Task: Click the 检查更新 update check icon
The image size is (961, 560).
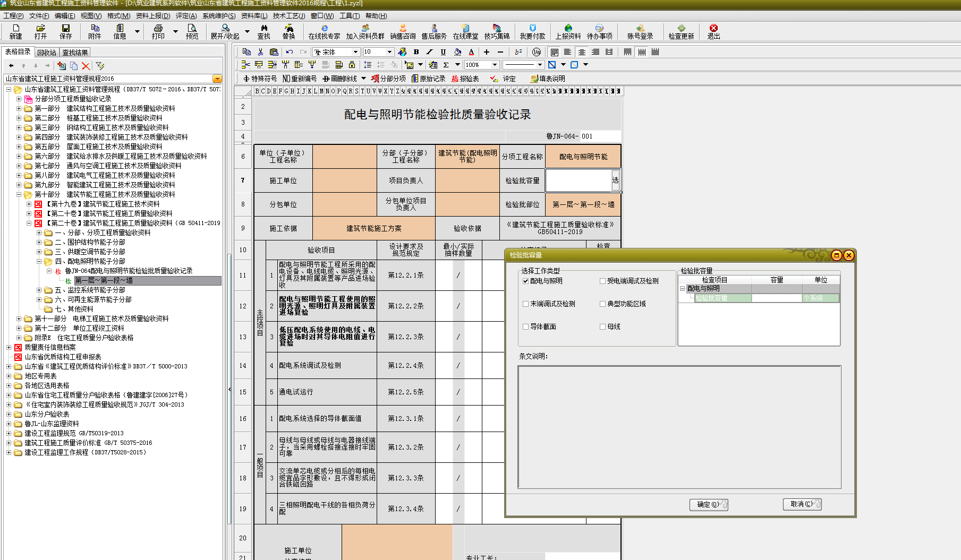Action: click(681, 31)
